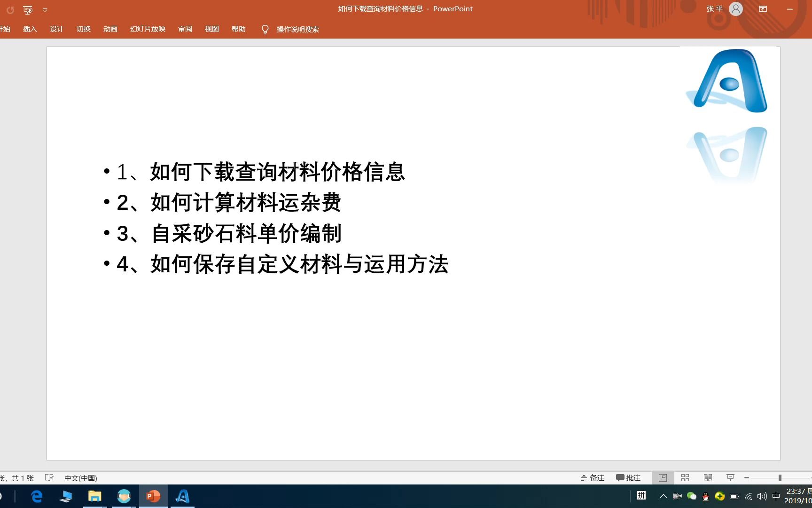Screen dimensions: 812x508
Task: Open the 张平 account profile avatar
Action: (x=736, y=9)
